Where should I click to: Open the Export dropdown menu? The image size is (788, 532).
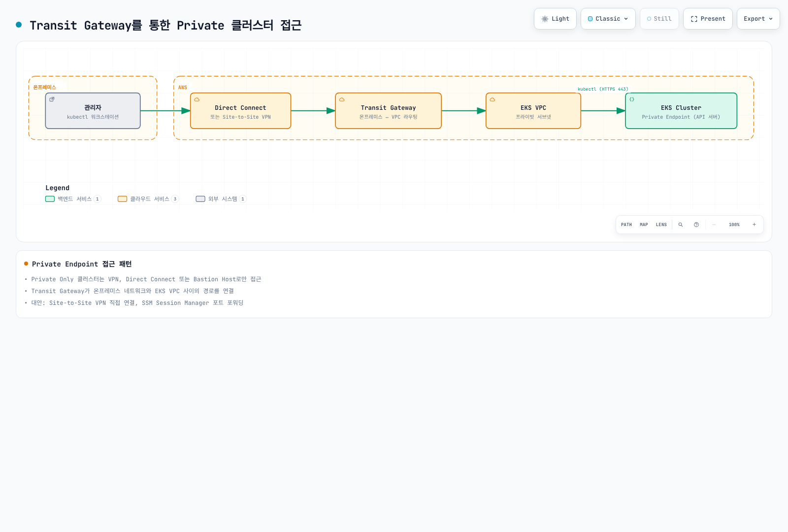tap(758, 19)
